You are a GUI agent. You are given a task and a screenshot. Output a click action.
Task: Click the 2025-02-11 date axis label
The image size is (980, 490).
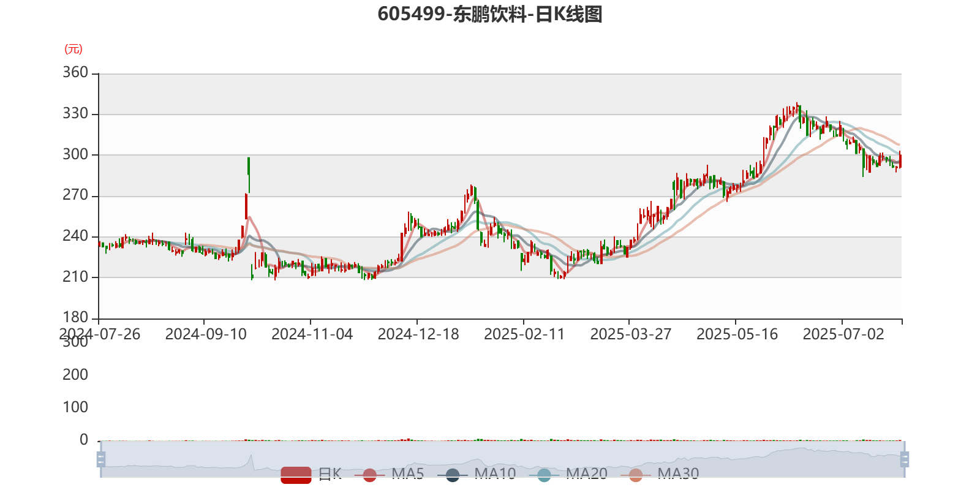pos(524,334)
